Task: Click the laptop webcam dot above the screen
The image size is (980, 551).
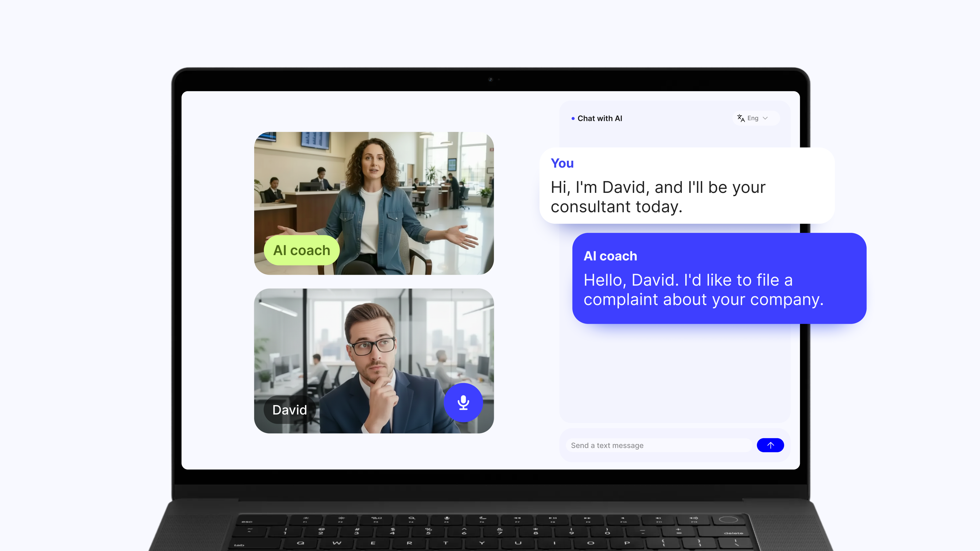Action: (490, 80)
